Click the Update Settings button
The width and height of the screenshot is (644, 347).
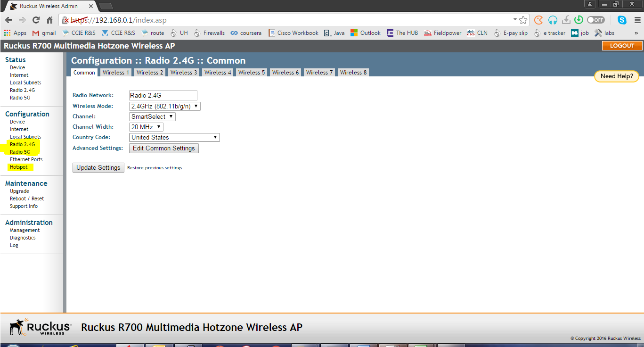point(98,167)
